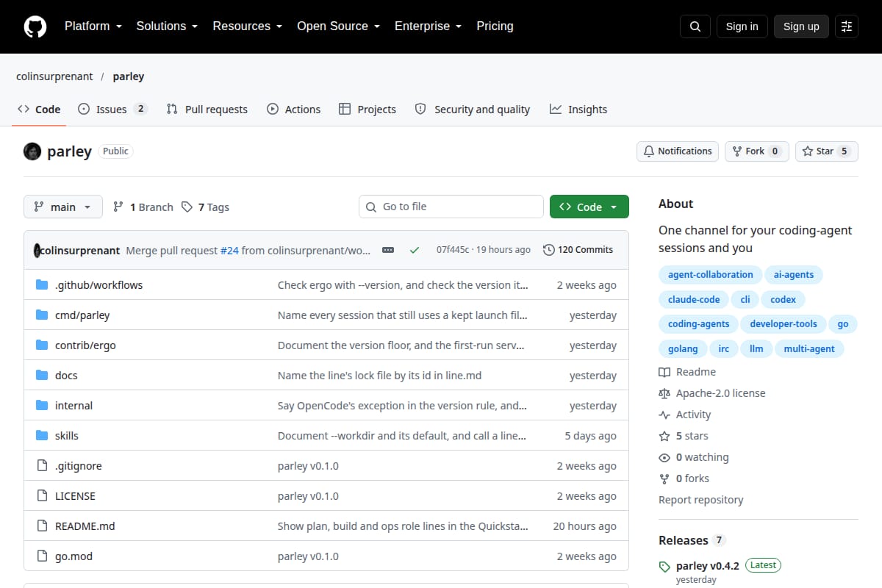
Task: Open the Issues tab
Action: point(112,110)
